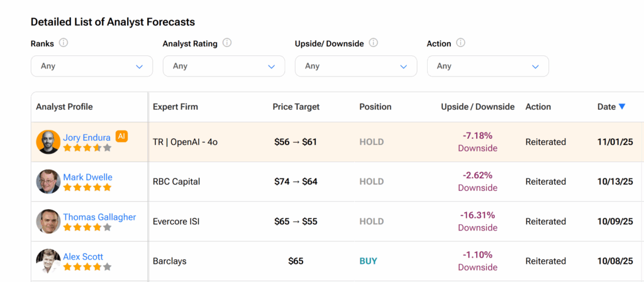The height and width of the screenshot is (282, 644).
Task: Click Thomas Gallagher's profile photo
Action: [x=48, y=222]
